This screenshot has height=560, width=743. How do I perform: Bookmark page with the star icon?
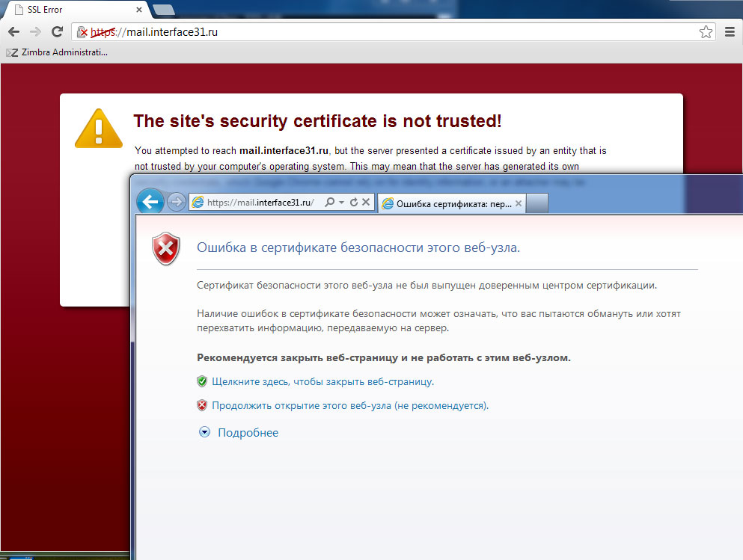706,31
